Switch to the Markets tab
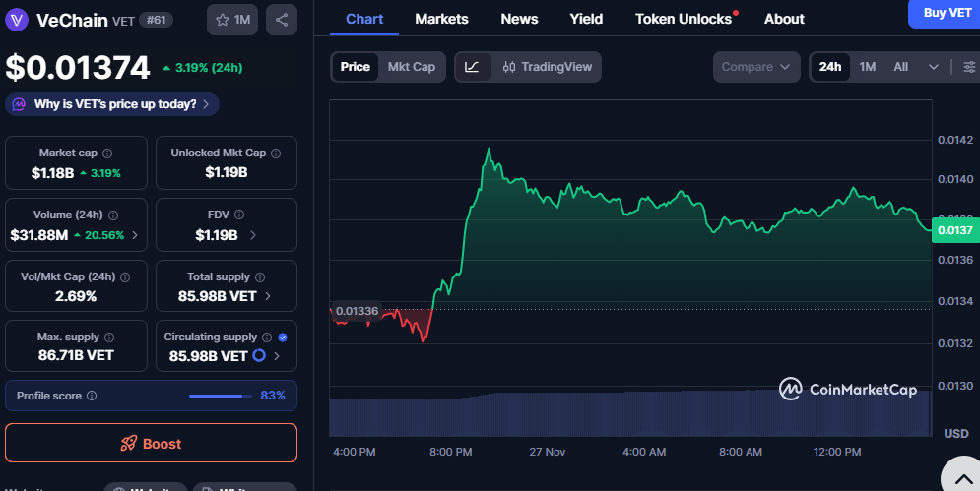This screenshot has width=980, height=491. 441,19
